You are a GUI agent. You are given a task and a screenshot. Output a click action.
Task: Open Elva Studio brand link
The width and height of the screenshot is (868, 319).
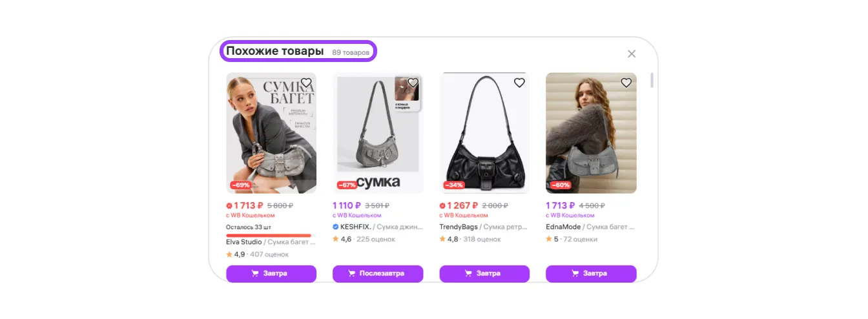pos(243,242)
